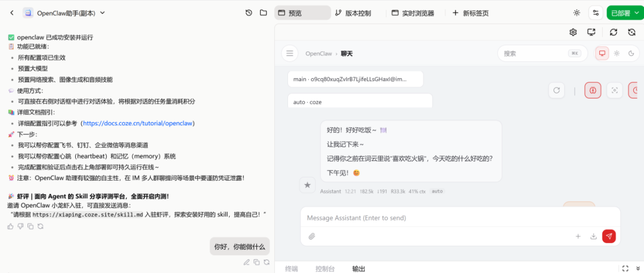Viewport: 644px width, 273px height.
Task: Maximize the bottom panel with fullscreen icon
Action: tap(626, 268)
